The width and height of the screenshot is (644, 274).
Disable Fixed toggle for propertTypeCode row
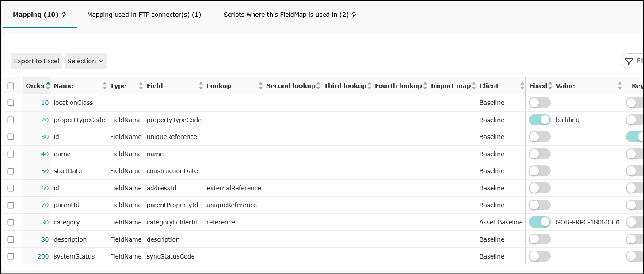pyautogui.click(x=540, y=120)
